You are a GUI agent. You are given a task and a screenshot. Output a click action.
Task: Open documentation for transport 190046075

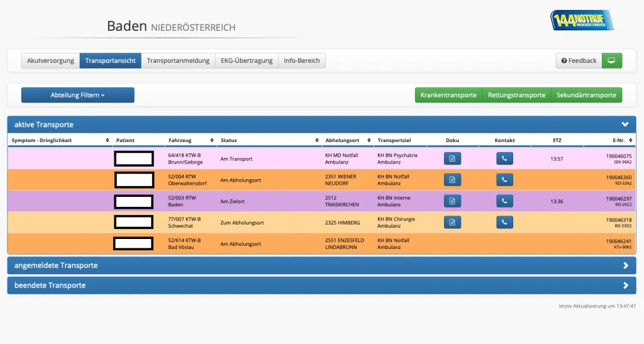(452, 159)
